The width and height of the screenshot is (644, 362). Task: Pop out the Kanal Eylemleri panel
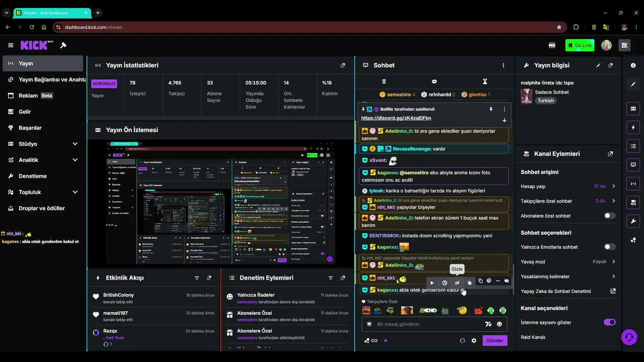coord(610,154)
